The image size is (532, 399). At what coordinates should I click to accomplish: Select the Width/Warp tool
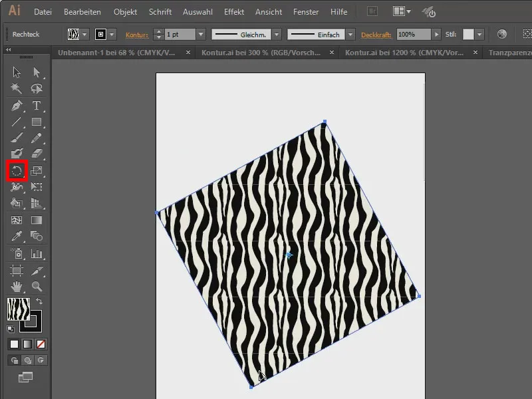[16, 187]
